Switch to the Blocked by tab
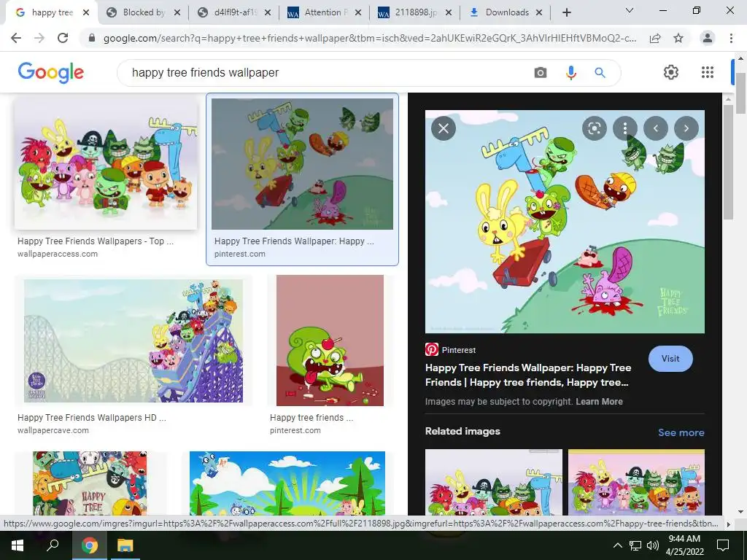This screenshot has height=560, width=747. tap(143, 13)
